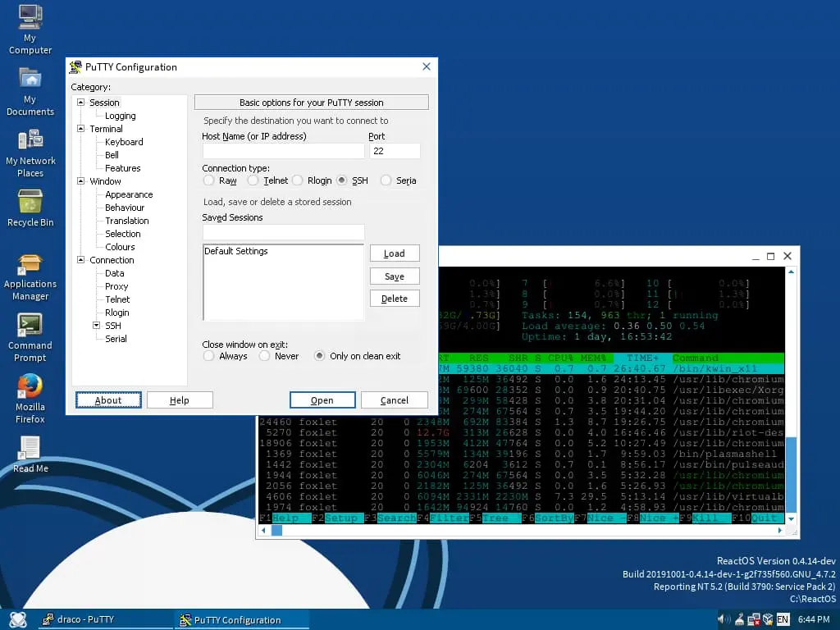The width and height of the screenshot is (840, 630).
Task: Load the Default Settings session
Action: (395, 253)
